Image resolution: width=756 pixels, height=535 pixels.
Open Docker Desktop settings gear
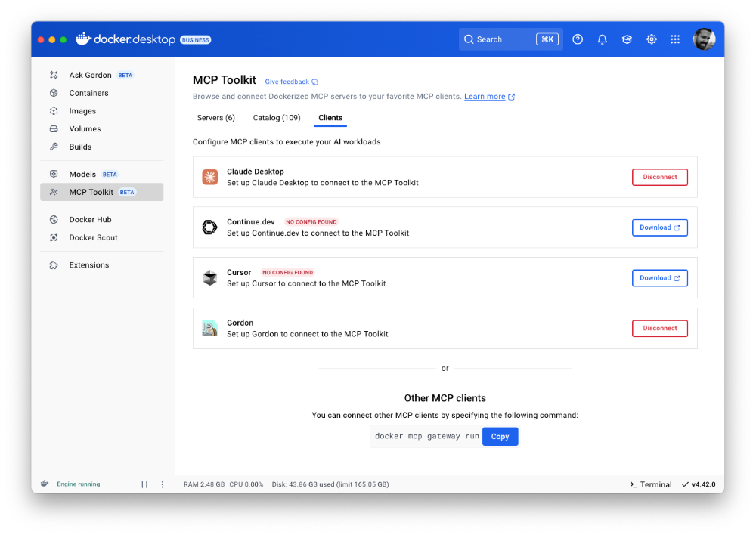pyautogui.click(x=652, y=39)
